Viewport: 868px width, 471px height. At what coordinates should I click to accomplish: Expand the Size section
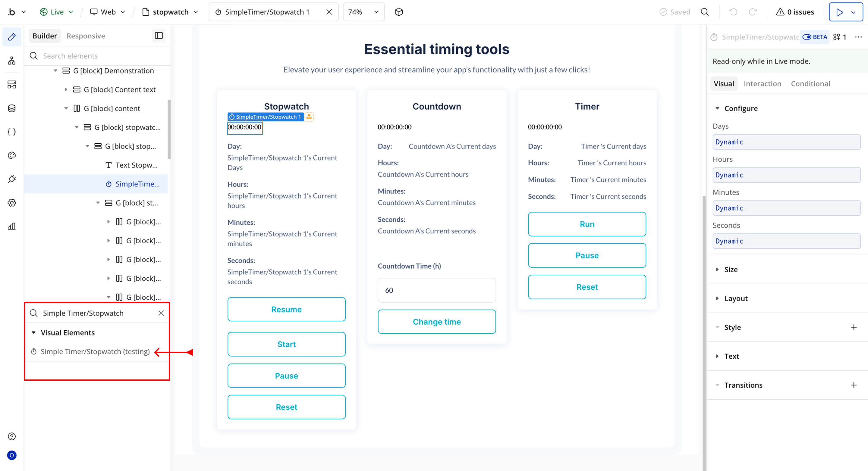pos(731,269)
